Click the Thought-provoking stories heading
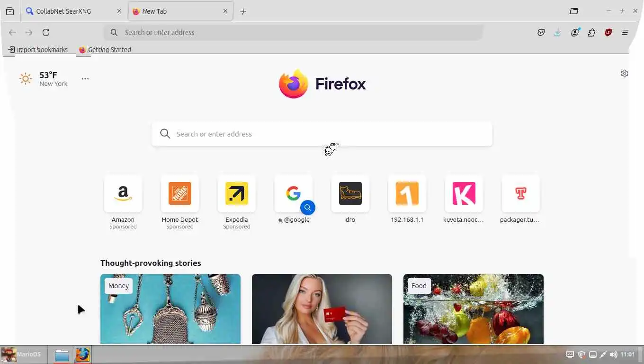The image size is (644, 364). pos(151,263)
